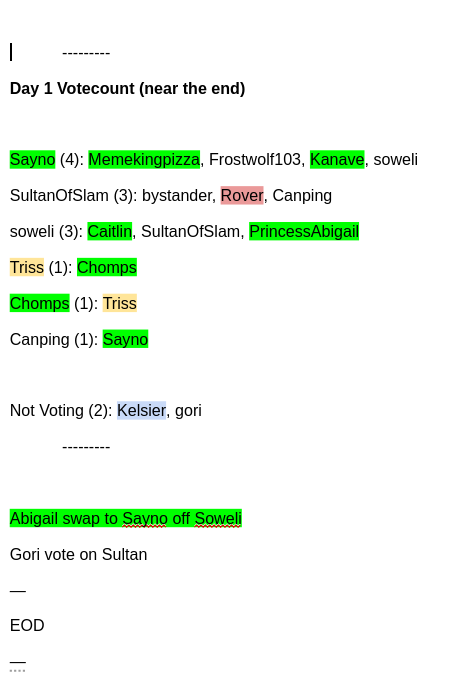
Task: Click the name Frostwolf103
Action: click(x=255, y=159)
